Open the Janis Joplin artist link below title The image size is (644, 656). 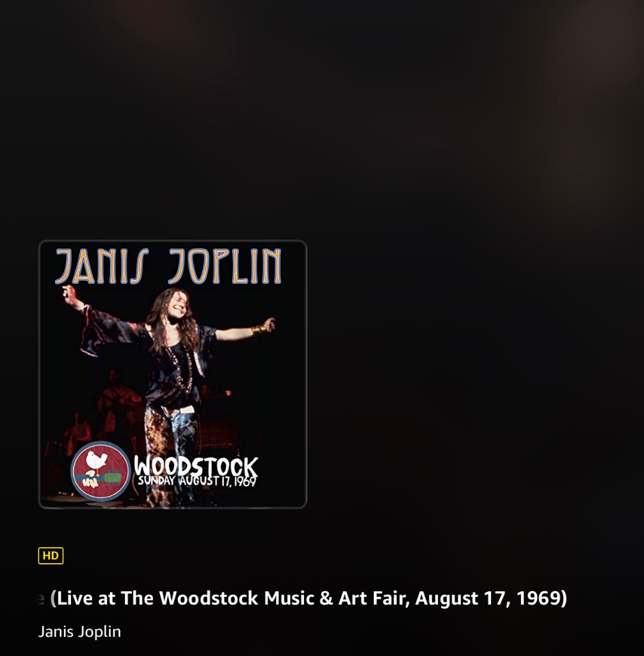(x=79, y=632)
